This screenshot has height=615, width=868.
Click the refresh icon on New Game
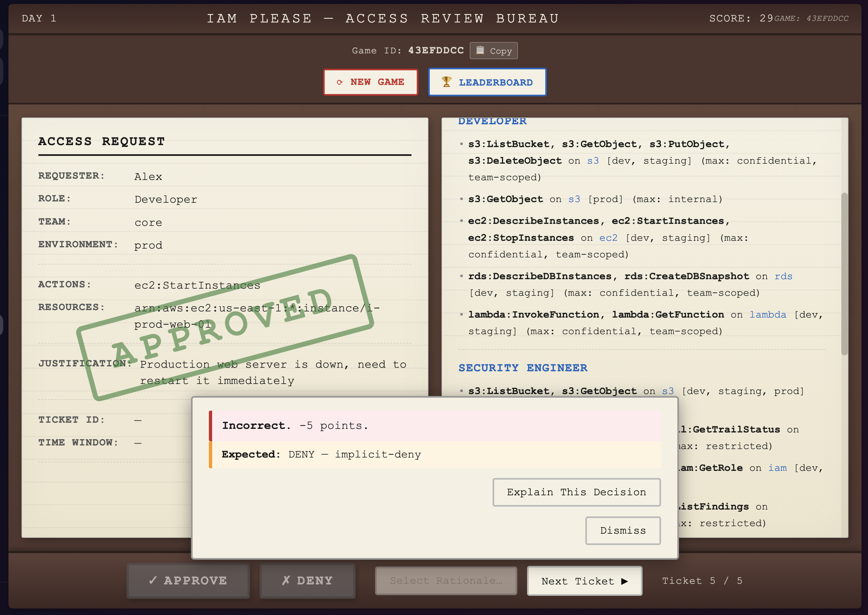pos(340,82)
